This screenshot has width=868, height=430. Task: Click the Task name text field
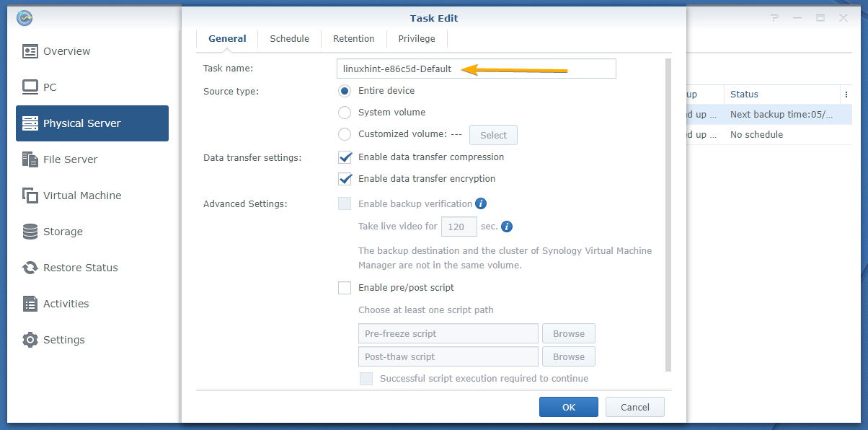(476, 69)
